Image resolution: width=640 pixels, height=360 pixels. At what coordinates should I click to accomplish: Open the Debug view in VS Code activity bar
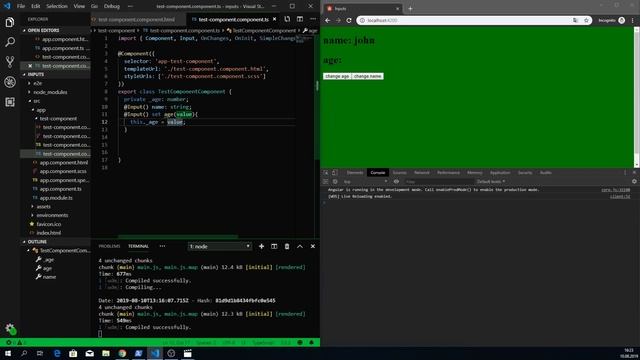pos(10,82)
